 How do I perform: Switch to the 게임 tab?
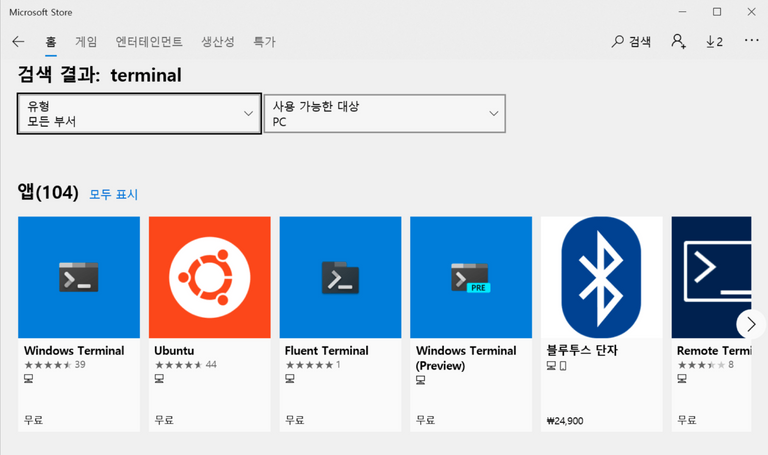pyautogui.click(x=86, y=42)
